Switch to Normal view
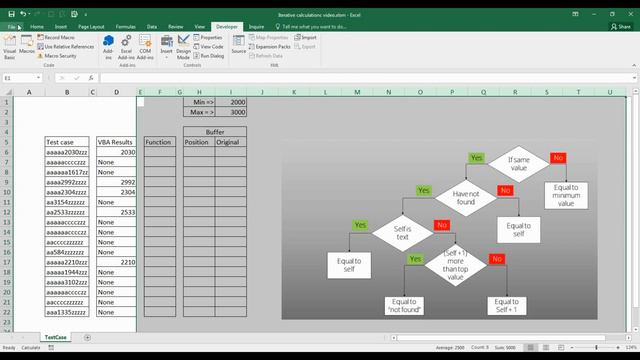 click(530, 347)
